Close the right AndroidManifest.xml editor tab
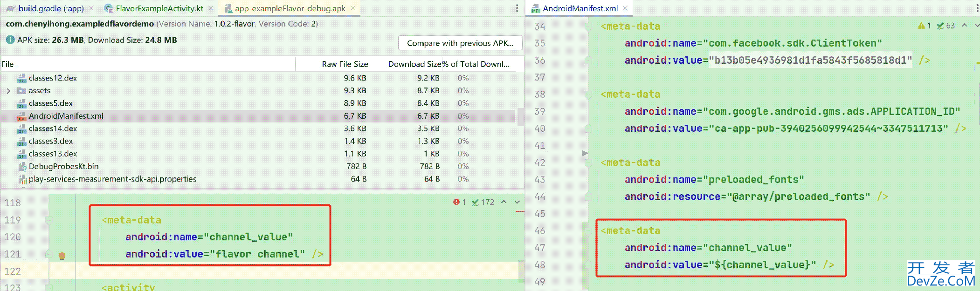Screen dimensions: 980x291 coord(625,8)
